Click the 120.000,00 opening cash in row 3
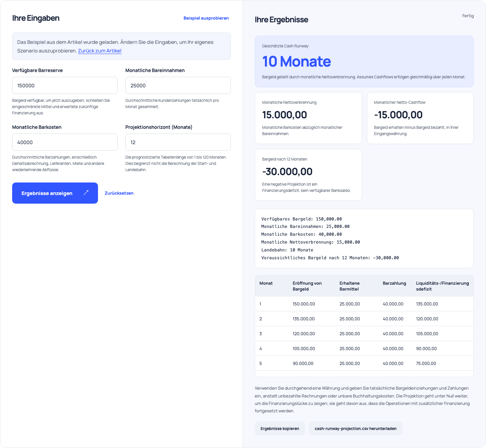The image size is (486, 448). coord(304,334)
